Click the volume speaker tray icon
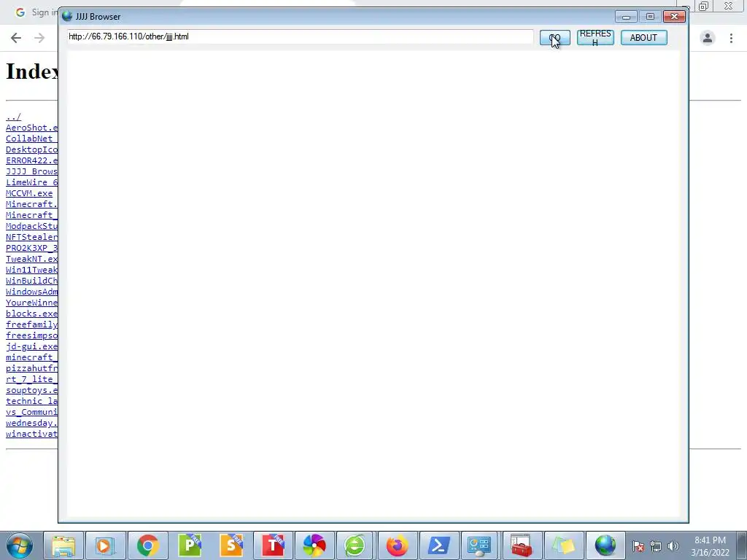 pos(673,546)
